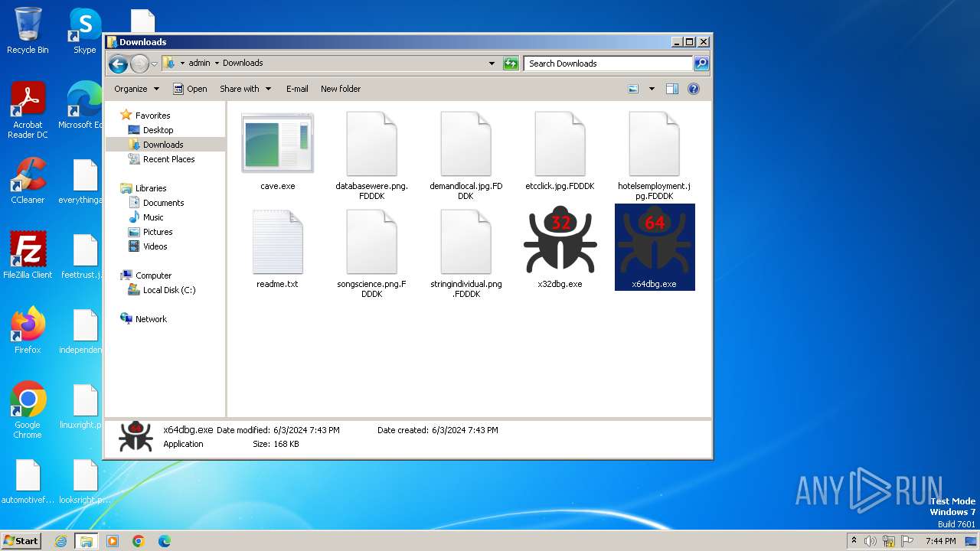Open the Organize dropdown menu
This screenshot has width=980, height=551.
[136, 89]
